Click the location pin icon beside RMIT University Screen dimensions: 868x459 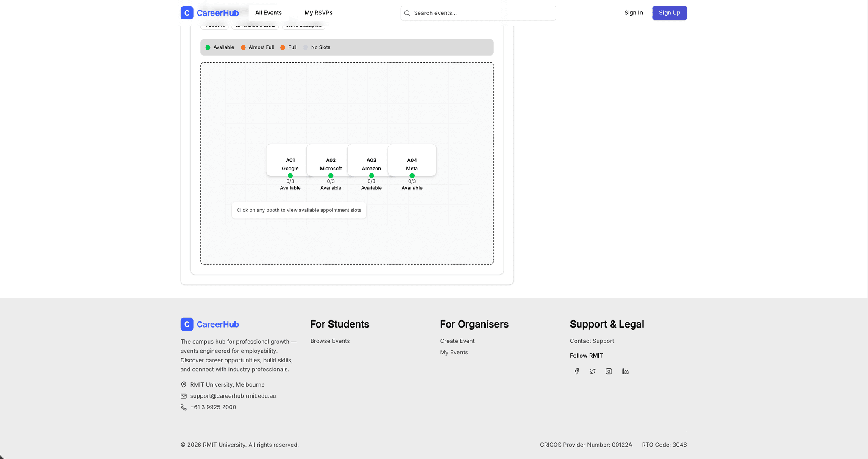[183, 384]
